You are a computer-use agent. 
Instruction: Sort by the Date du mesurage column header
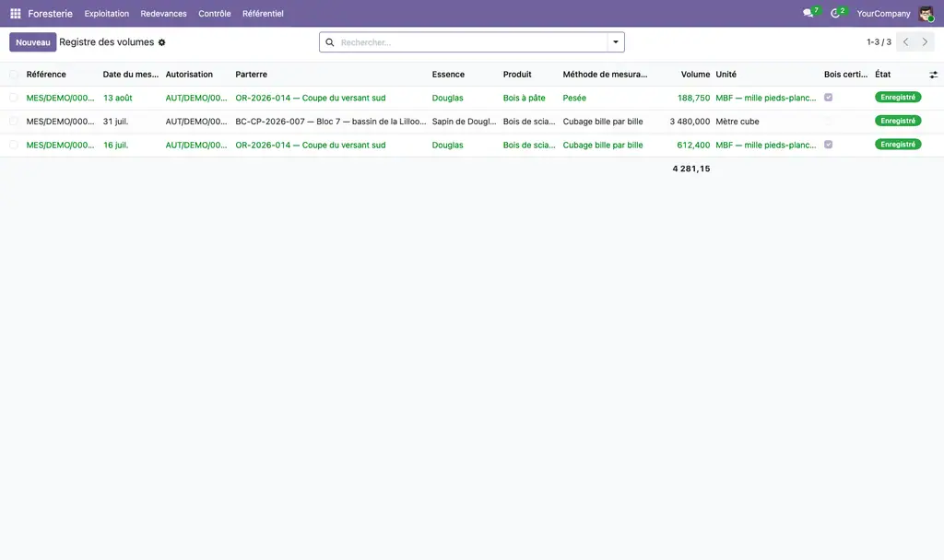click(131, 75)
